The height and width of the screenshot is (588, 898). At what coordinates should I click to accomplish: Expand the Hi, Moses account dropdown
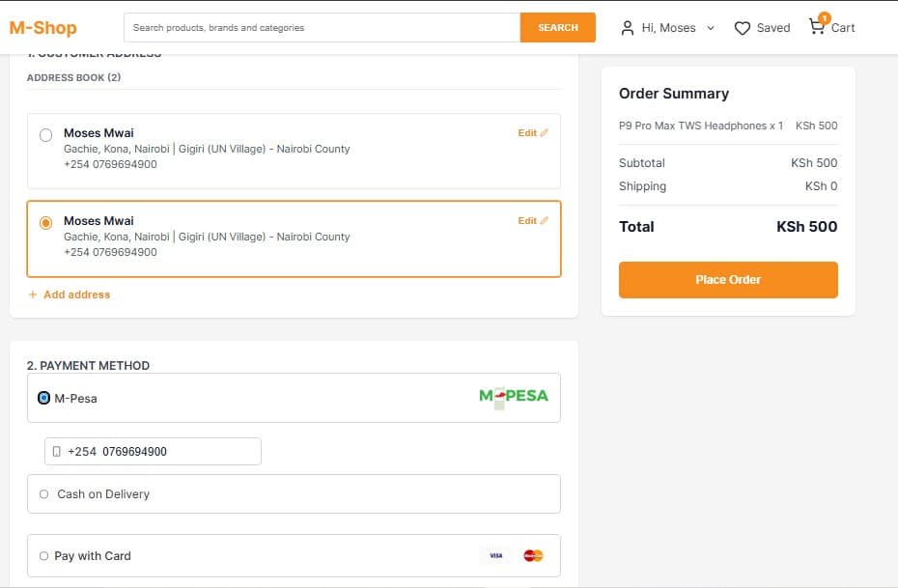tap(713, 28)
